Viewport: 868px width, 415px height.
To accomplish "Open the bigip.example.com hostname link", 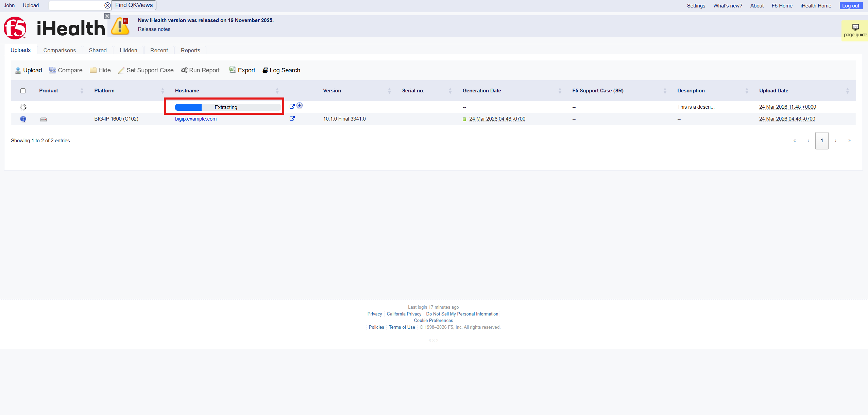I will pos(196,119).
